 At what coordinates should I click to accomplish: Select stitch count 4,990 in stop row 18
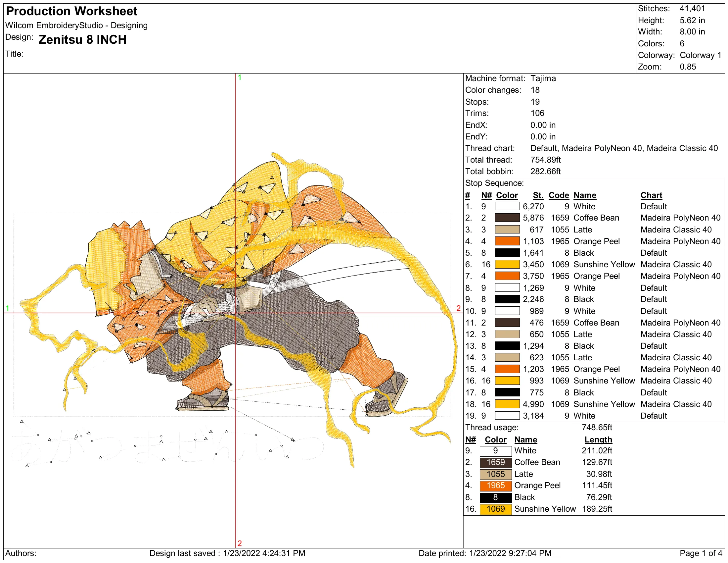tap(533, 404)
